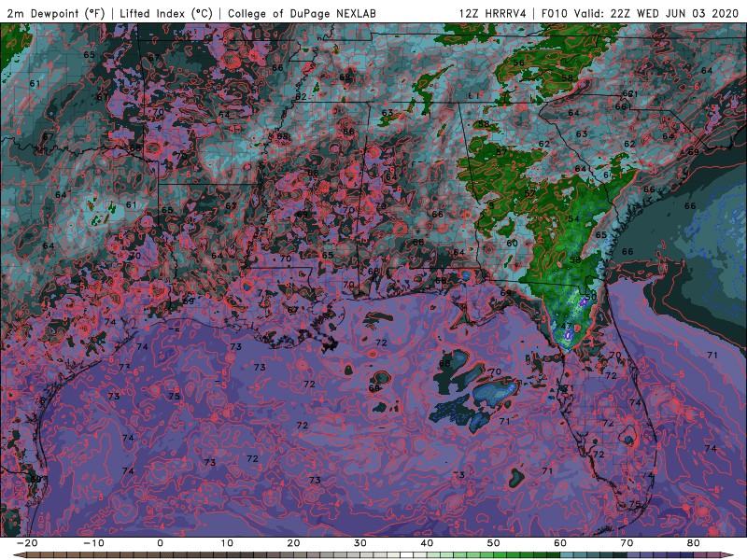Click the "57" dewpoint value in north Georgia
This screenshot has height=560, width=747.
click(501, 152)
